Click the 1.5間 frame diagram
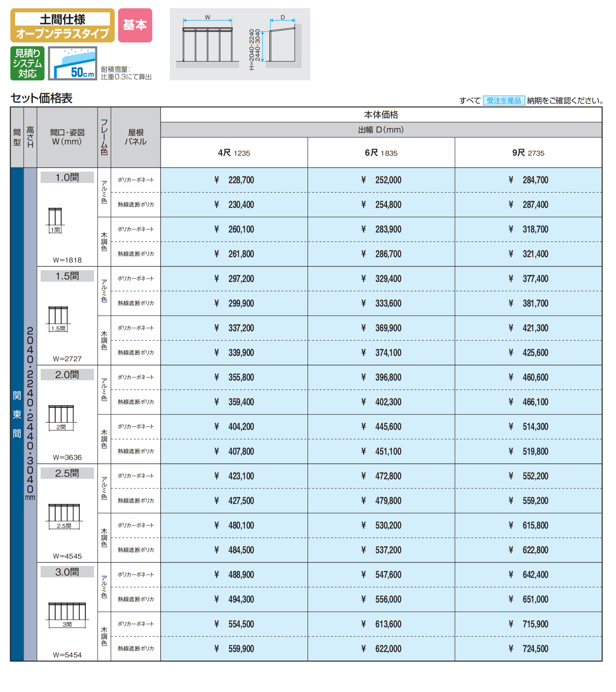 (58, 319)
